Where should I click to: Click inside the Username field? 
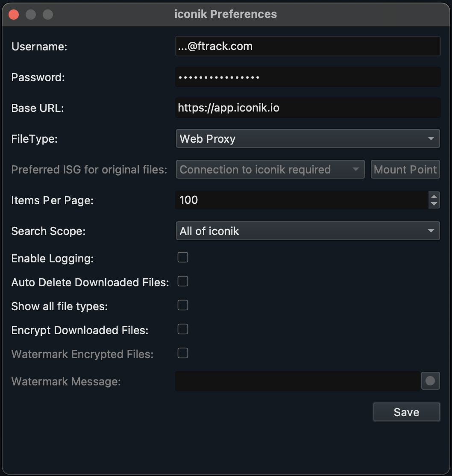tap(299, 46)
